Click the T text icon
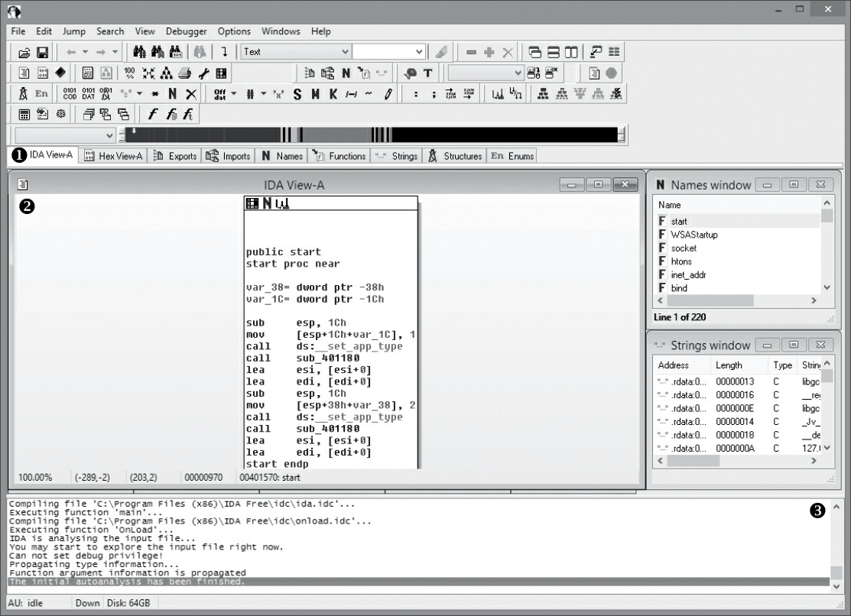The width and height of the screenshot is (851, 616). coord(428,73)
